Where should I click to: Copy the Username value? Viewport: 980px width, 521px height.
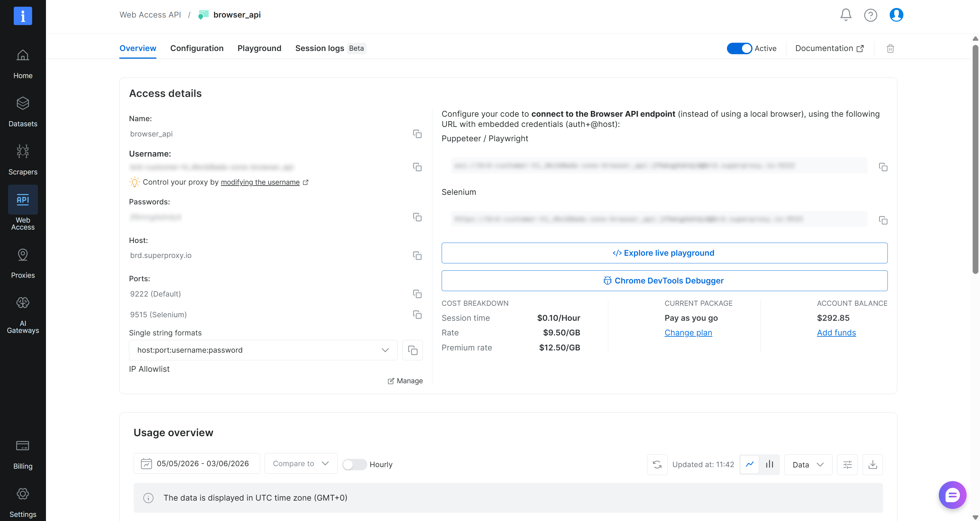point(417,167)
